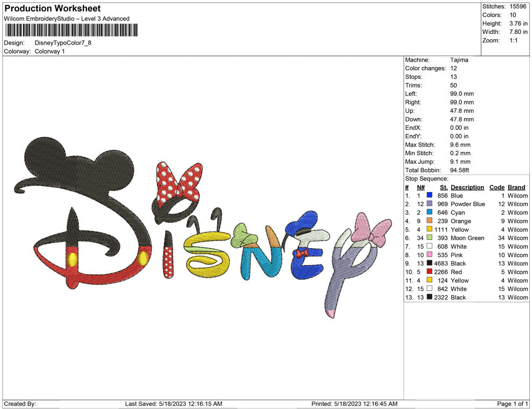Viewport: 532px width, 409px height.
Task: Click the "Printed: 5/18/2023 12:16:45 AM" footer text
Action: click(354, 404)
